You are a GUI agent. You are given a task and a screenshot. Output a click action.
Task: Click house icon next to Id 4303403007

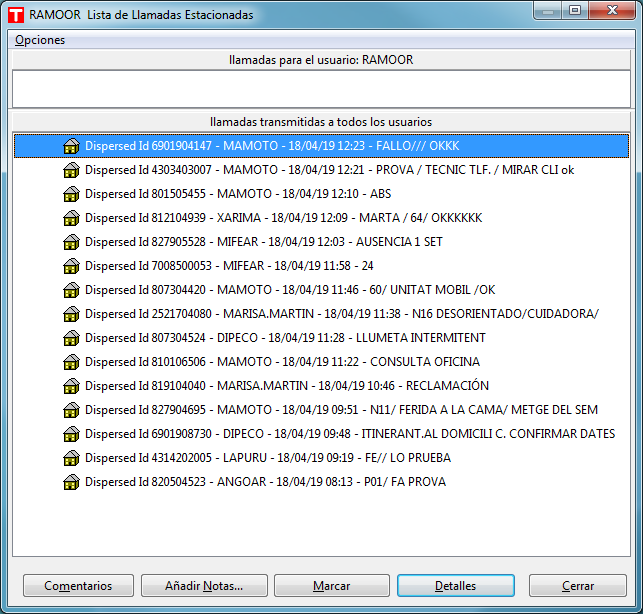pos(71,170)
